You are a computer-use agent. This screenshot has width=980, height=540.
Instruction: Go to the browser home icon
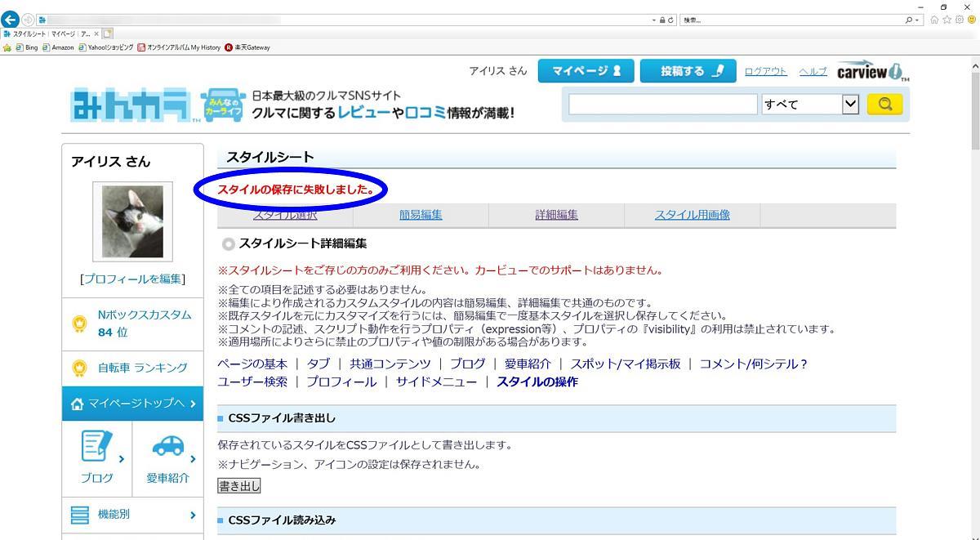pyautogui.click(x=934, y=20)
